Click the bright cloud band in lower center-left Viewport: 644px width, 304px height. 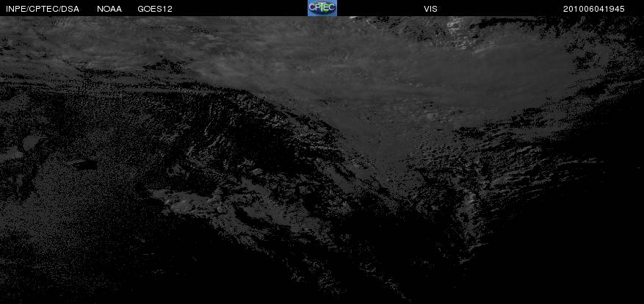(x=197, y=203)
